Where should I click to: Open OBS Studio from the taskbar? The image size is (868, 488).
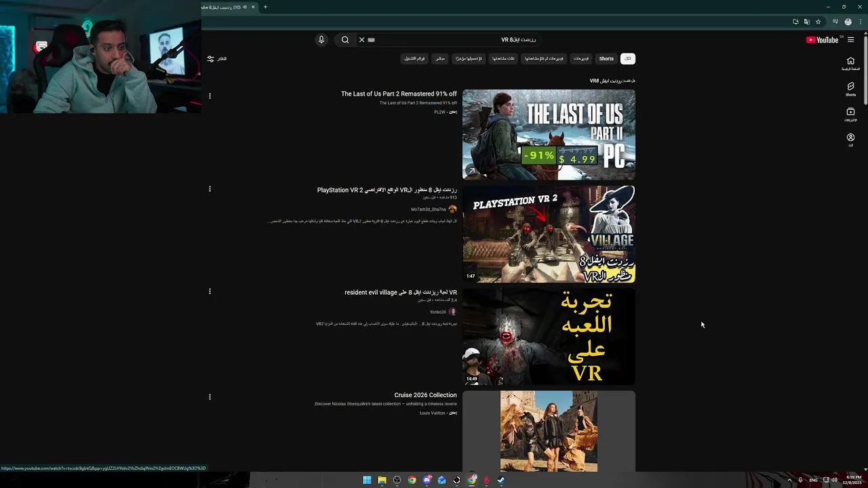[x=397, y=481]
